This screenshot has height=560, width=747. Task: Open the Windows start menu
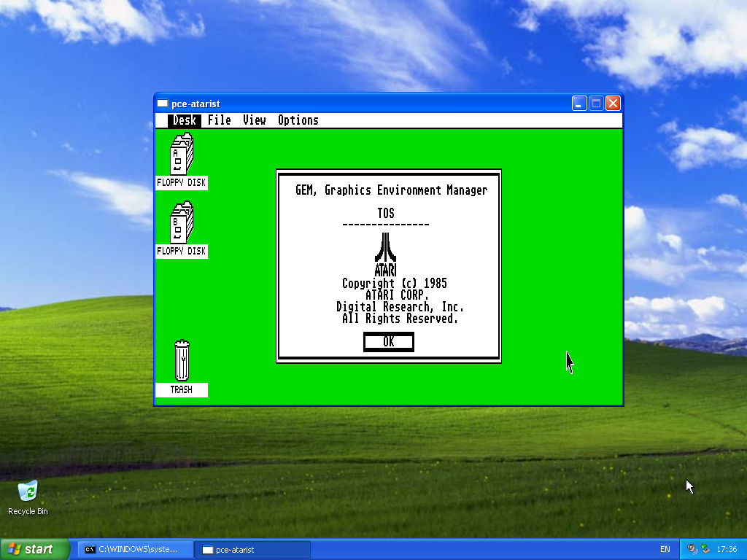pos(35,549)
